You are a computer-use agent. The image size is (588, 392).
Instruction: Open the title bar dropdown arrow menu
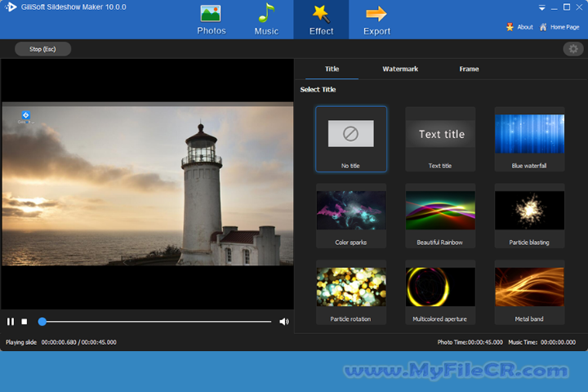pos(542,7)
